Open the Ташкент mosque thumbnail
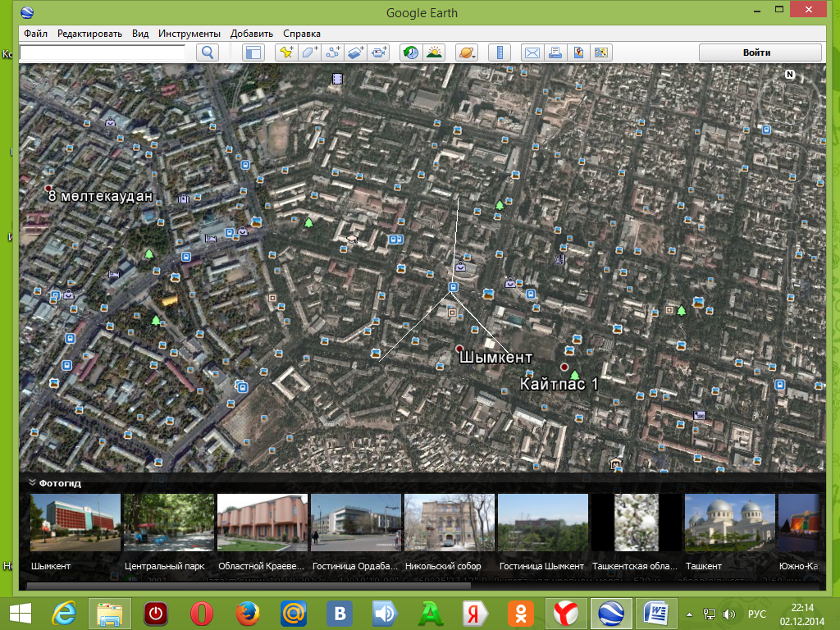The image size is (840, 630). 729,523
